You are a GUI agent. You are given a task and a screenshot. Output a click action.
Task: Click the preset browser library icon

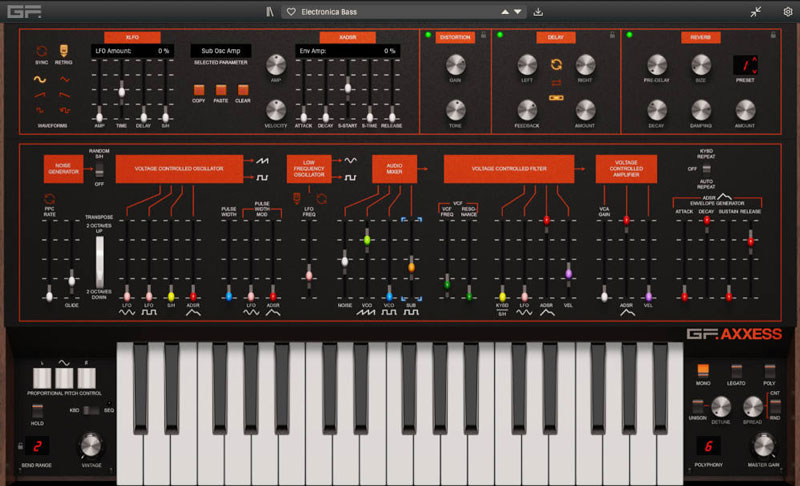(x=269, y=12)
